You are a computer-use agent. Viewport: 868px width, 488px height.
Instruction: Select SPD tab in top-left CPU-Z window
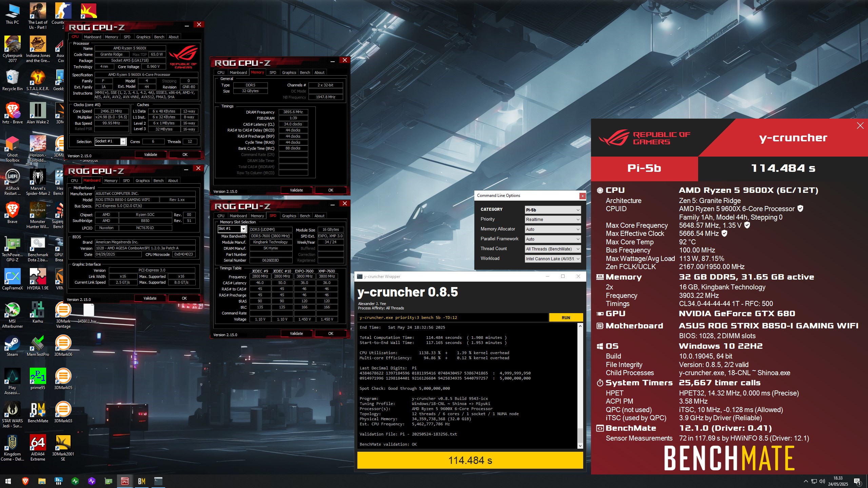click(x=127, y=37)
